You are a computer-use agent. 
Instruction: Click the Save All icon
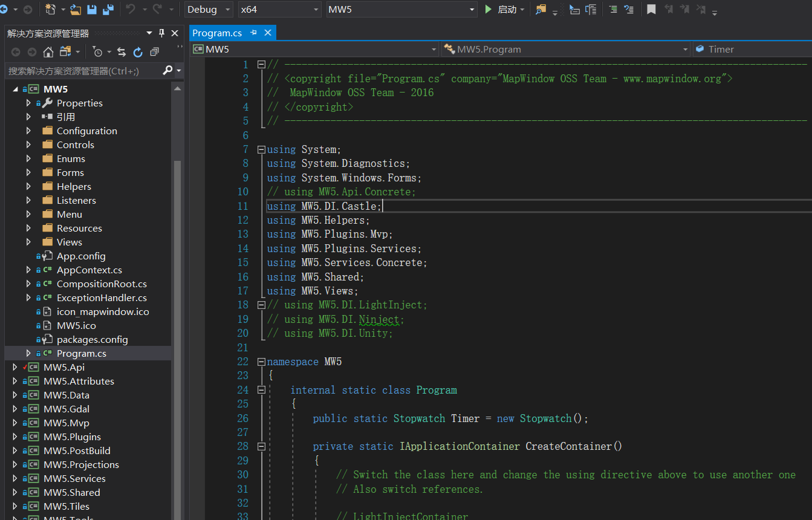coord(108,10)
